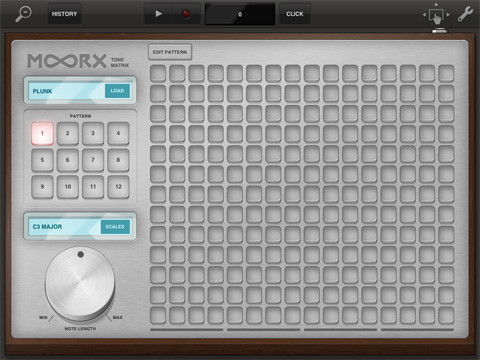Viewport: 480px width, 360px height.
Task: Toggle the top-right cell of the tone matrix
Action: 446,73
